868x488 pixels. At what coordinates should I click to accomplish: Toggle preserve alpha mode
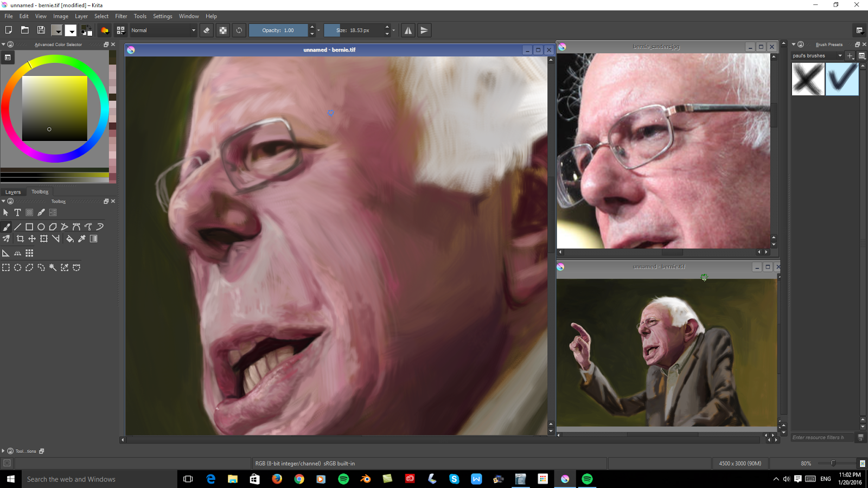223,30
